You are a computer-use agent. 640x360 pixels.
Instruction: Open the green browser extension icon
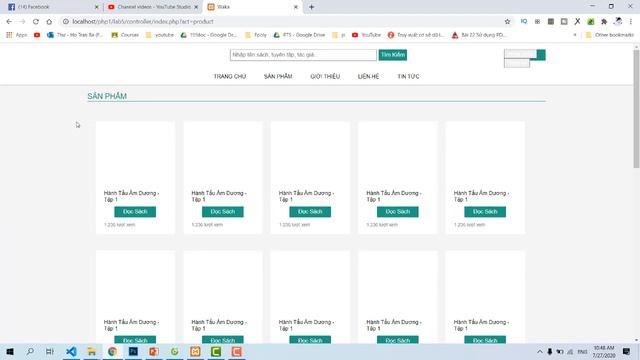click(x=591, y=22)
